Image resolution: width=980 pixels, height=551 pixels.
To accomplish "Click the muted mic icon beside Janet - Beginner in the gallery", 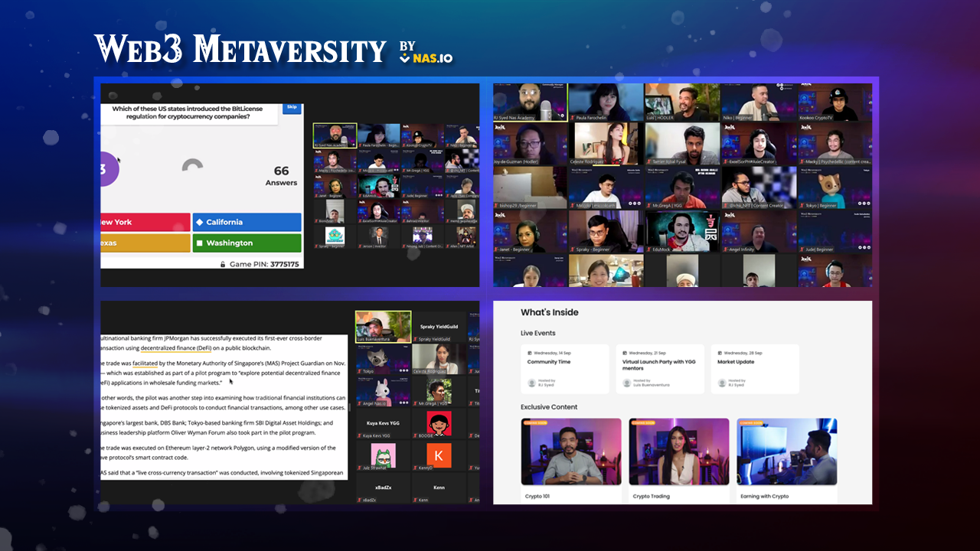I will [496, 249].
